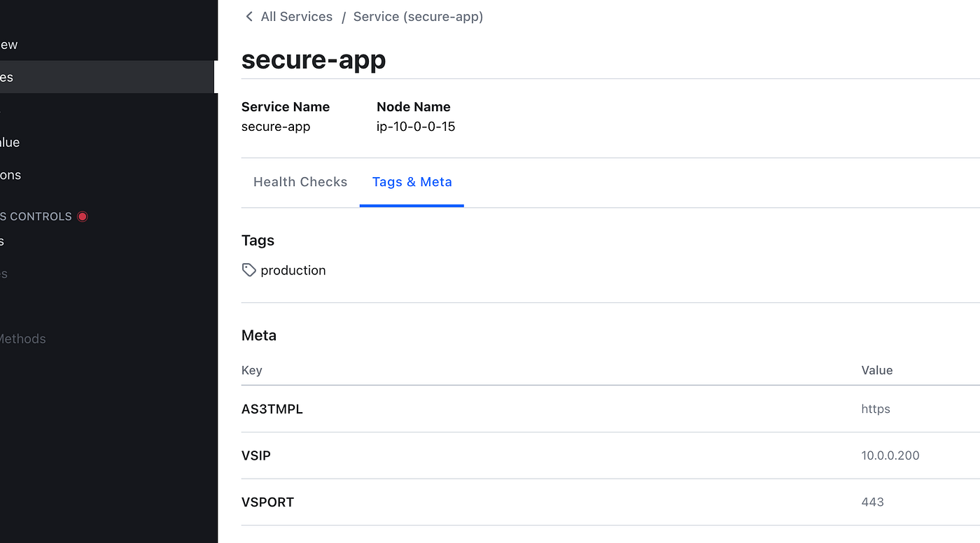
Task: Click the back chevron before All Services
Action: (248, 16)
